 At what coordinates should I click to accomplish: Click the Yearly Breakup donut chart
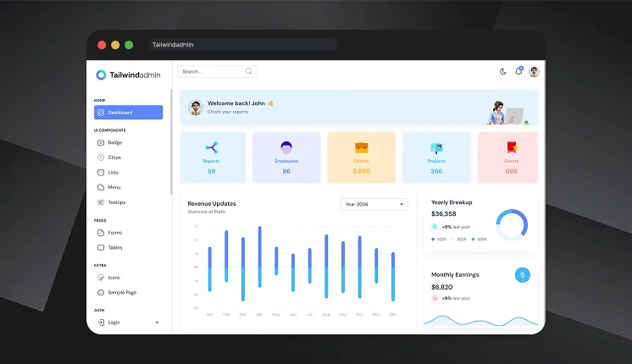pos(512,224)
